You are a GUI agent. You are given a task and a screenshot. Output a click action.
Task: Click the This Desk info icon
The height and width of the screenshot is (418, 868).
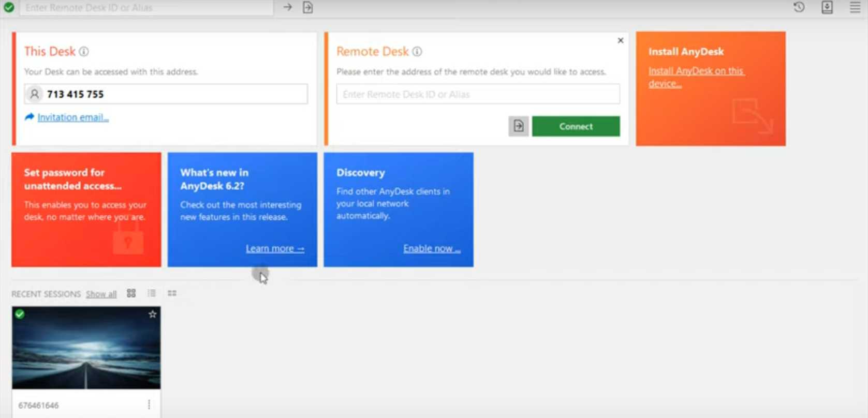84,52
